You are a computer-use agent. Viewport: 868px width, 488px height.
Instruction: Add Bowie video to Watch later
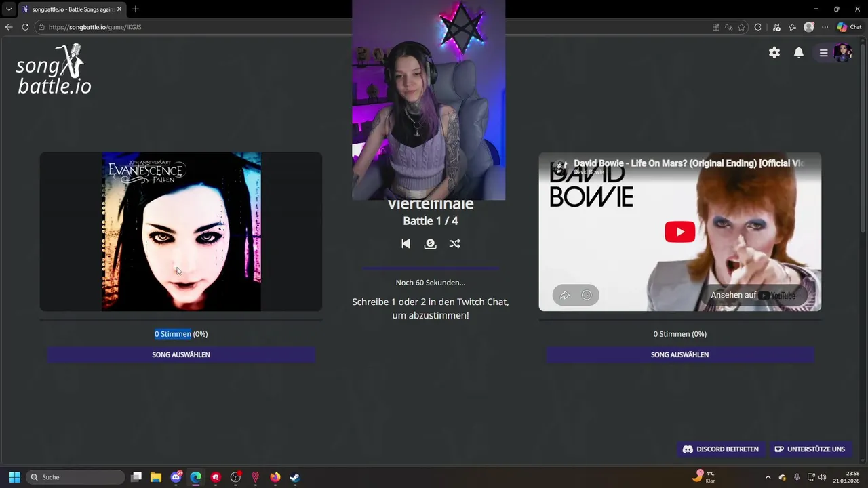[x=587, y=295]
